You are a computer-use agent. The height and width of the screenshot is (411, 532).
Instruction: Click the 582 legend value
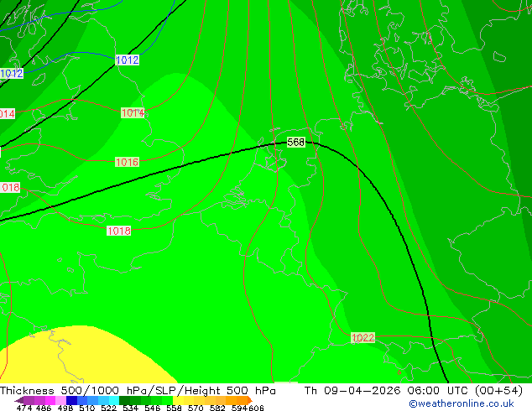tap(217, 408)
